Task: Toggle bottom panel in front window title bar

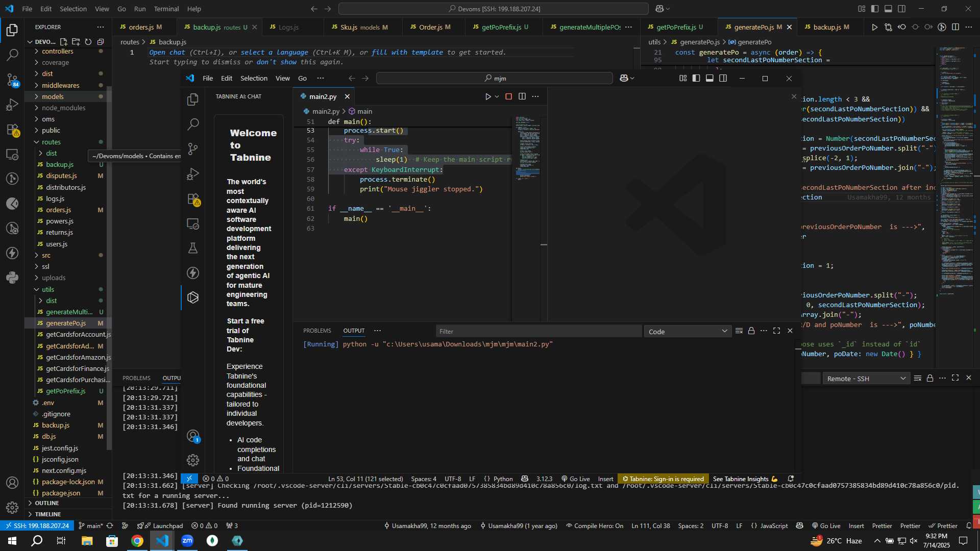Action: click(709, 78)
